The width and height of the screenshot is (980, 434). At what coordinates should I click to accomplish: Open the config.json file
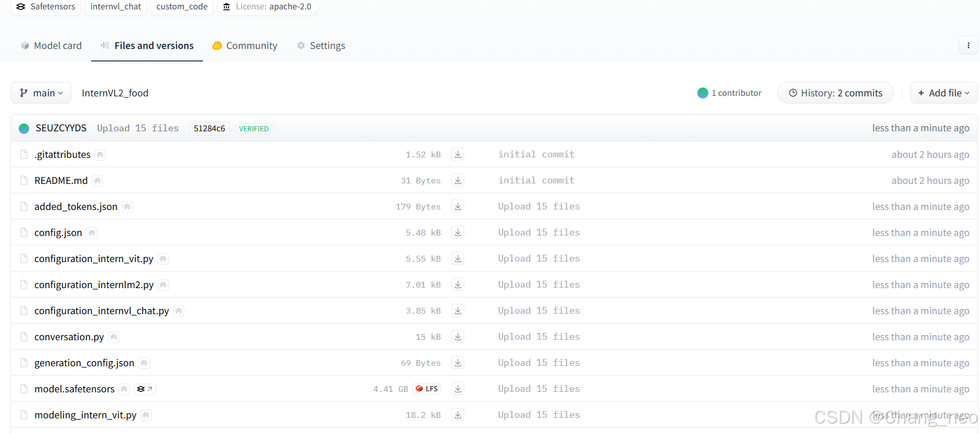tap(58, 232)
